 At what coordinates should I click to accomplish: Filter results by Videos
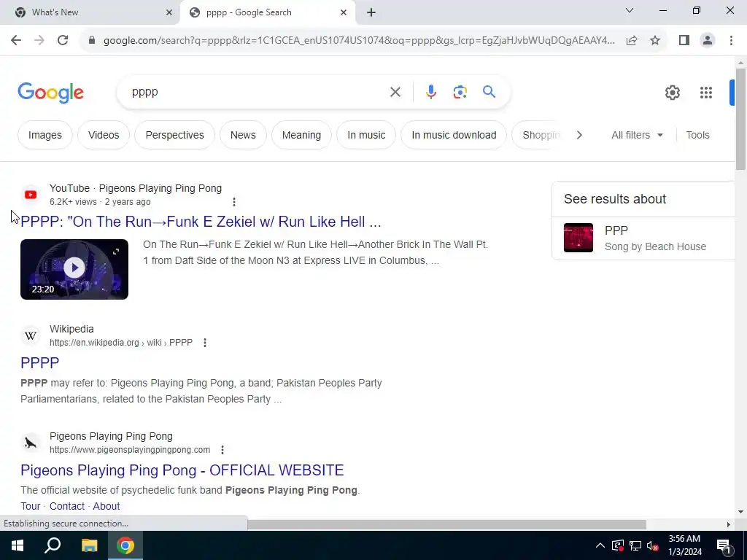tap(104, 135)
